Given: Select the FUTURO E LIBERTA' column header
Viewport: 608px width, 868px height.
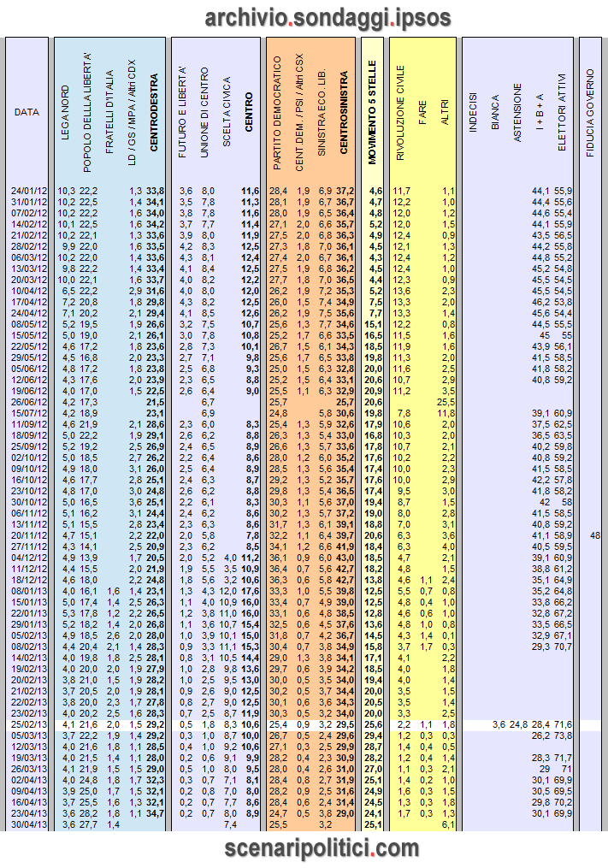Looking at the screenshot, I should [x=182, y=113].
